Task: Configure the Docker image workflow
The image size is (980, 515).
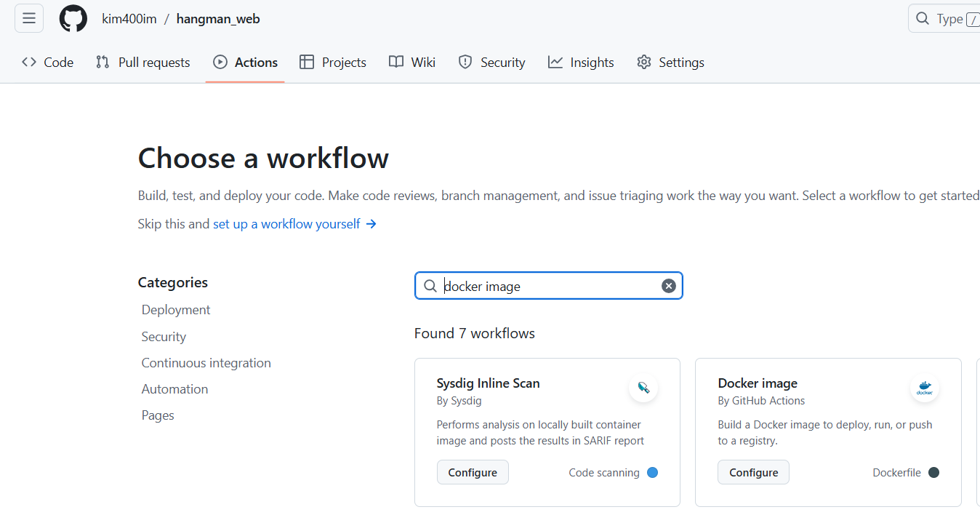Action: [754, 472]
